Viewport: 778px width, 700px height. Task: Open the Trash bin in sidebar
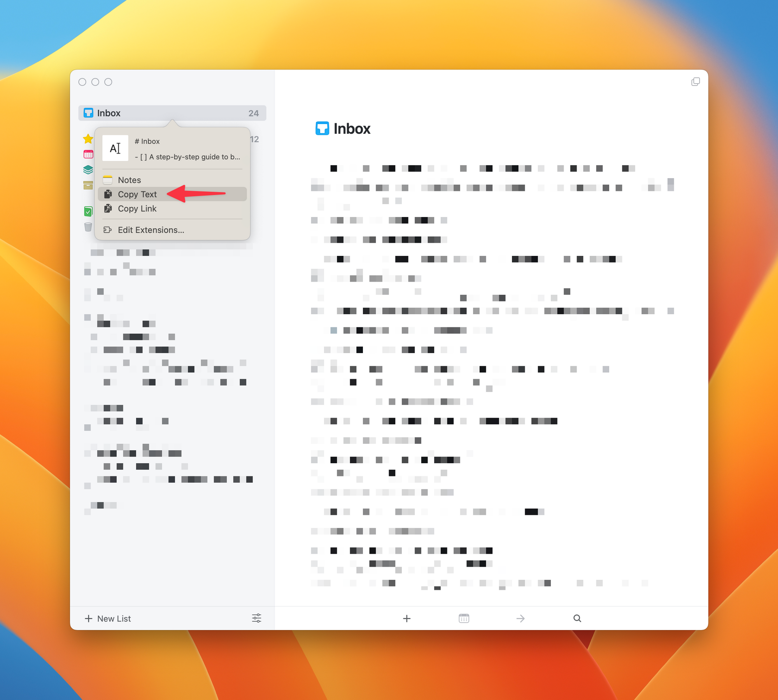[x=88, y=227]
